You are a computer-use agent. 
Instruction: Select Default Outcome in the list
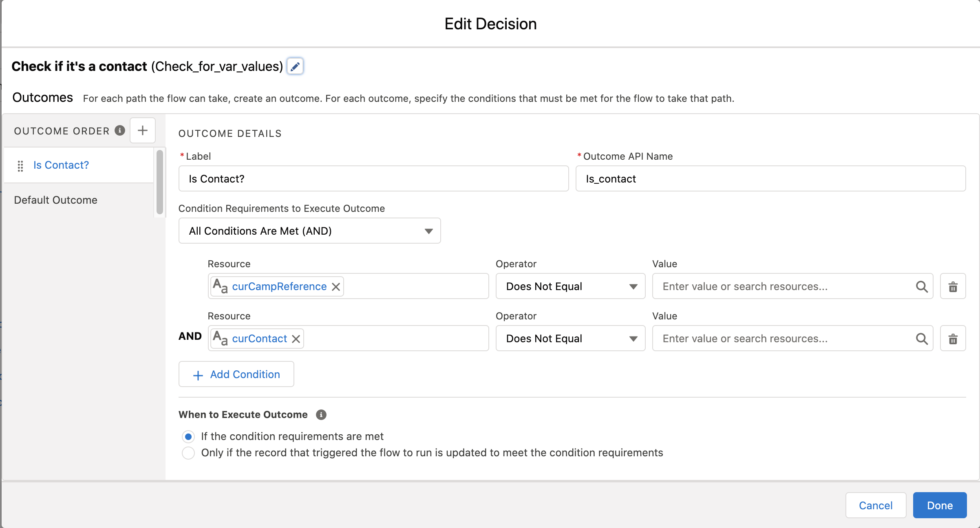click(56, 200)
